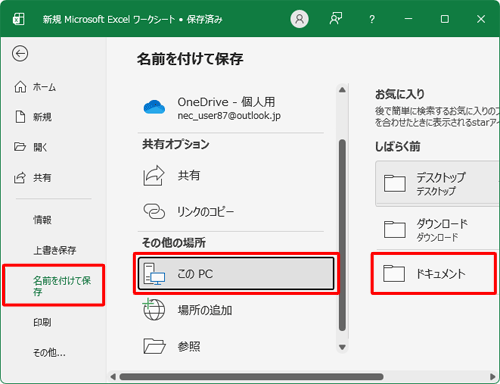Open Help with the question mark icon
This screenshot has height=384, width=500.
tap(372, 19)
